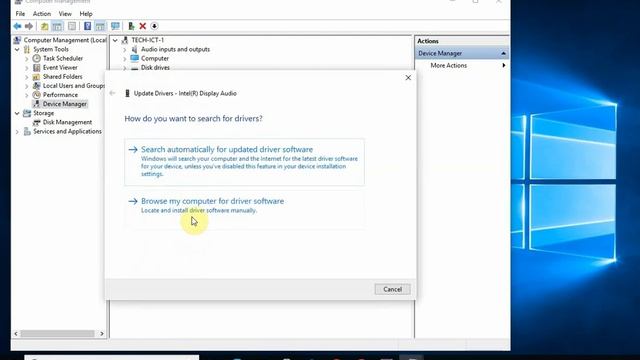
Task: Open the File menu
Action: (x=20, y=13)
